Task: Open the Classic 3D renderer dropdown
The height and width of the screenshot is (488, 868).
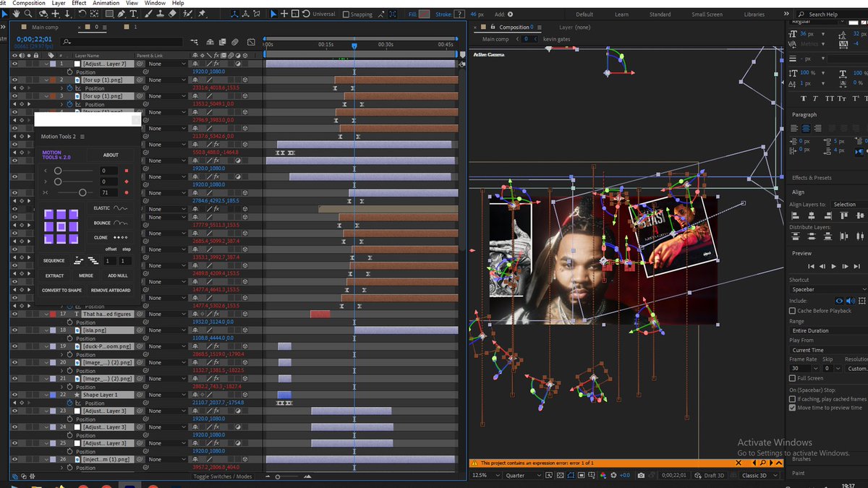Action: click(x=759, y=475)
